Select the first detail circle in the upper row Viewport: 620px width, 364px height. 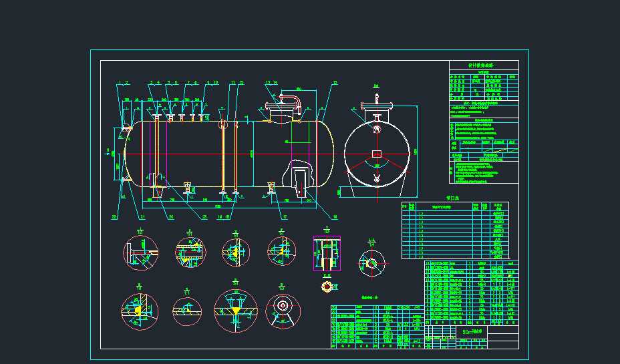[140, 252]
